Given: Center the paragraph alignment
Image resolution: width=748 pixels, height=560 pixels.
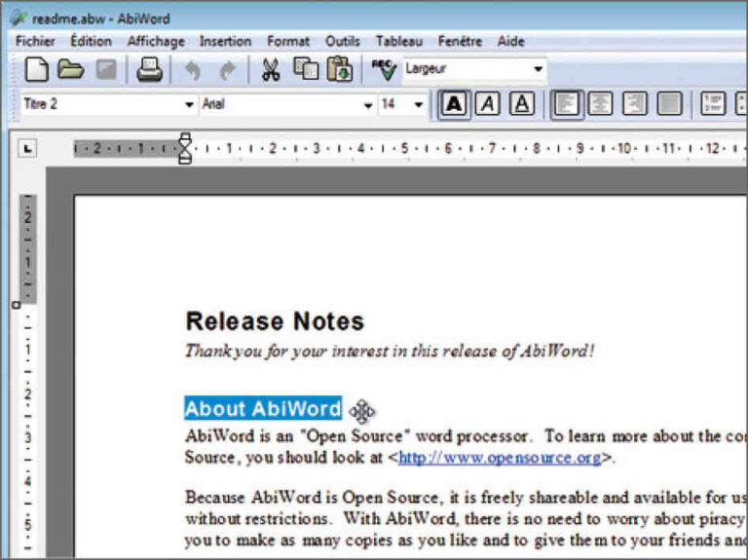Looking at the screenshot, I should coord(600,103).
